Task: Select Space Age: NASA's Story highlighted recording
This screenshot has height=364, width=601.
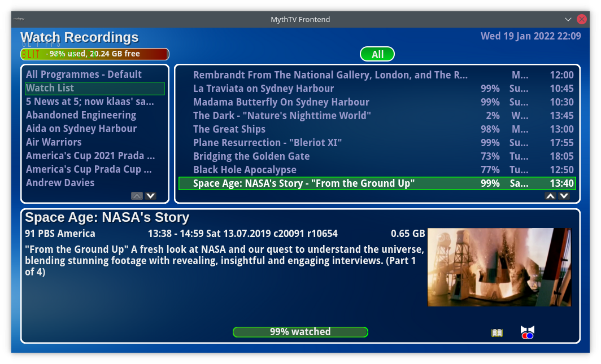Action: pos(377,183)
